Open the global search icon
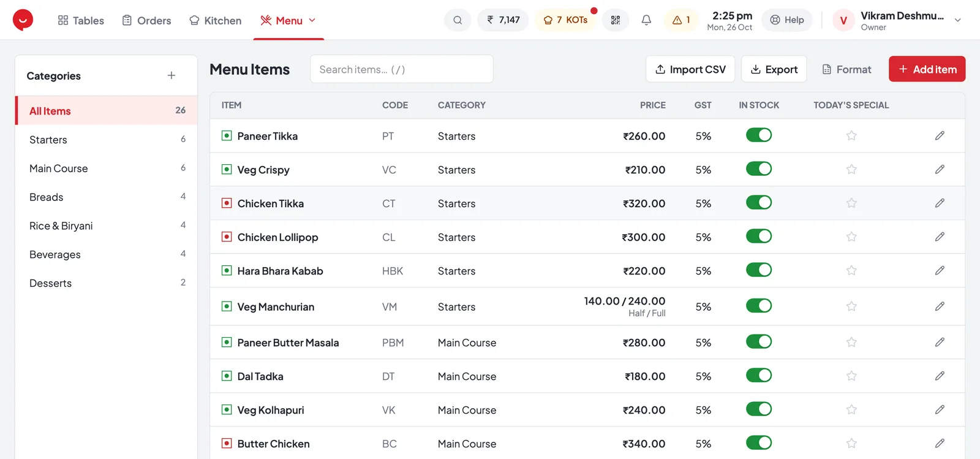 coord(458,20)
